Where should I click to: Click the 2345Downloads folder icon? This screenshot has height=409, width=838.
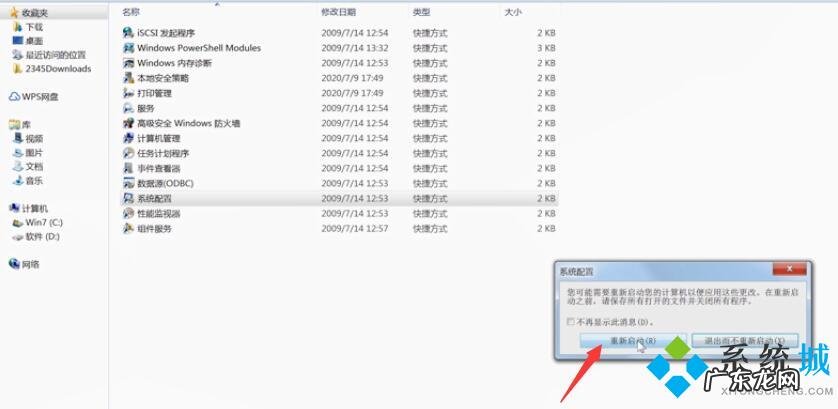click(18, 68)
